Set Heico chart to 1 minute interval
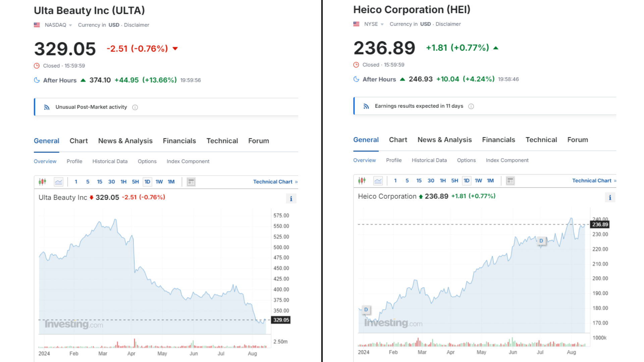644x362 pixels. (395, 181)
